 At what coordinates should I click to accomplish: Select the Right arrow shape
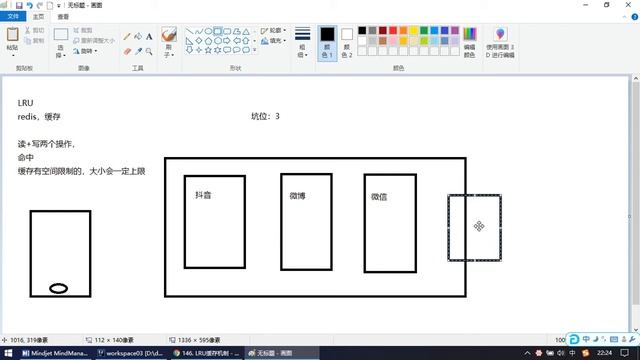(x=227, y=40)
